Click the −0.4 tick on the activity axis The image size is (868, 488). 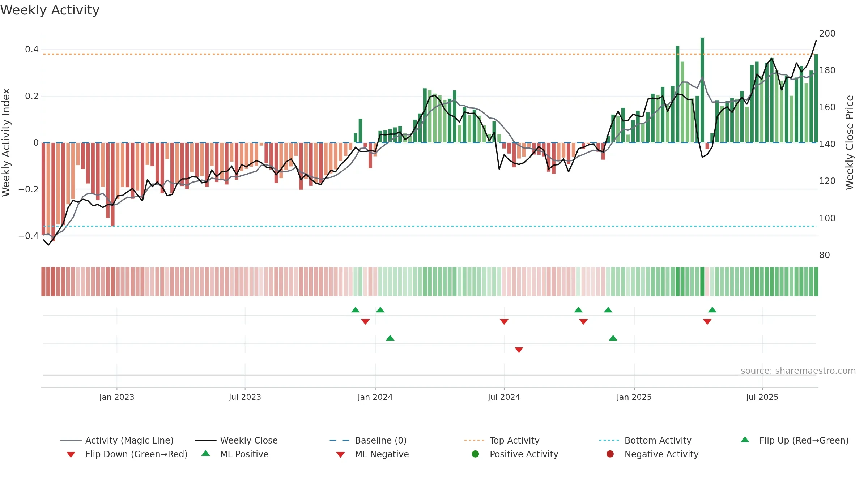click(x=29, y=236)
